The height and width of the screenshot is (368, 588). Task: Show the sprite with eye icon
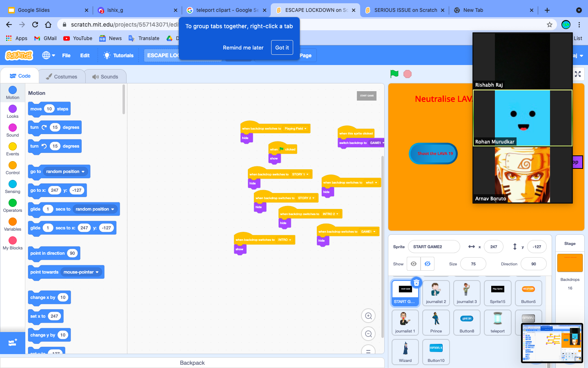(414, 264)
